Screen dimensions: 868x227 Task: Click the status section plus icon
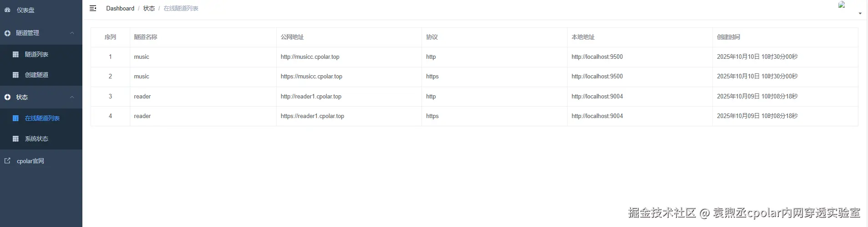(7, 97)
